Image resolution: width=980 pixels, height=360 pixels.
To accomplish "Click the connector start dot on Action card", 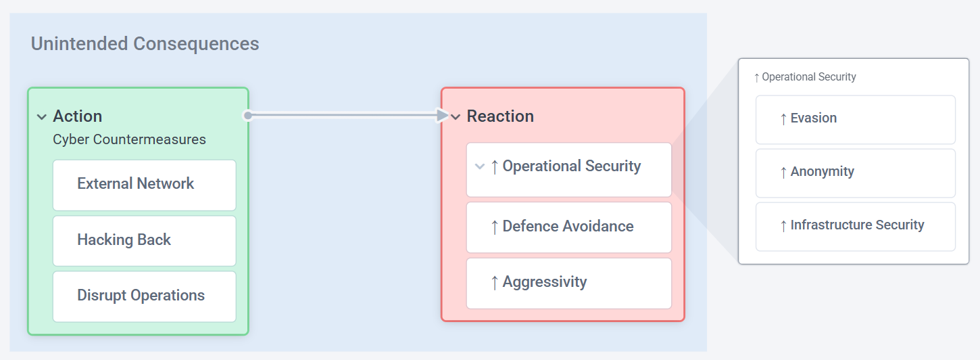I will tap(248, 116).
